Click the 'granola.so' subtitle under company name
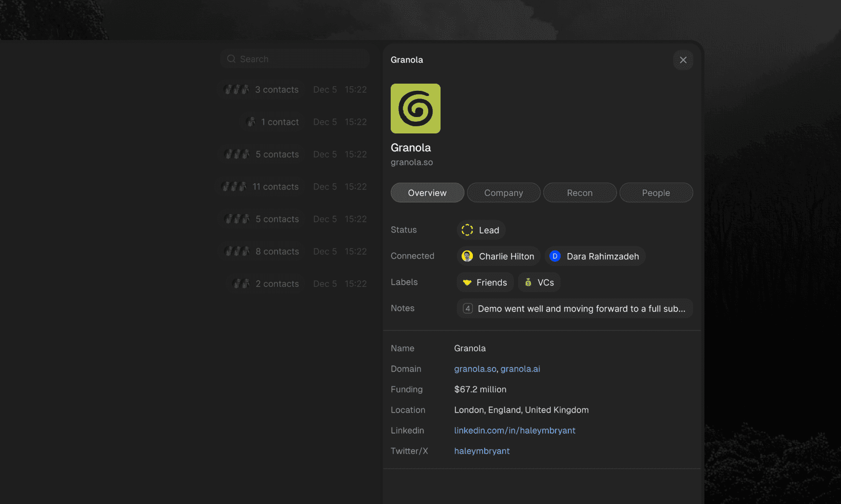 412,162
